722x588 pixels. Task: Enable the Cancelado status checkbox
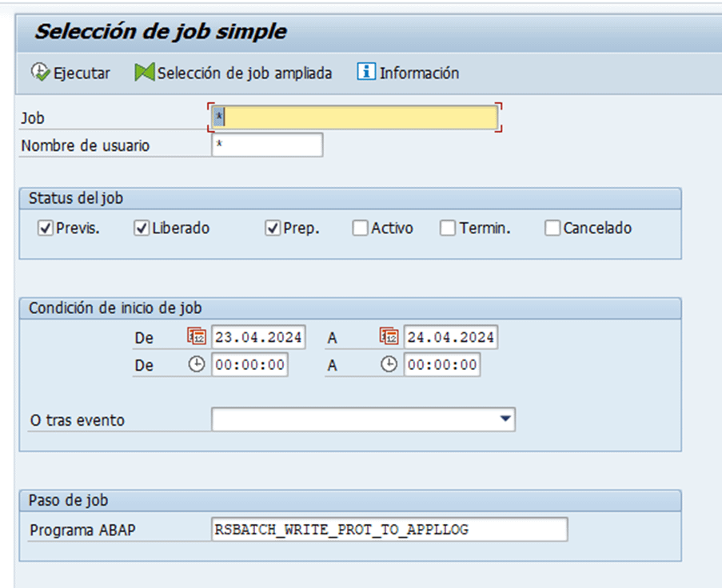tap(552, 228)
